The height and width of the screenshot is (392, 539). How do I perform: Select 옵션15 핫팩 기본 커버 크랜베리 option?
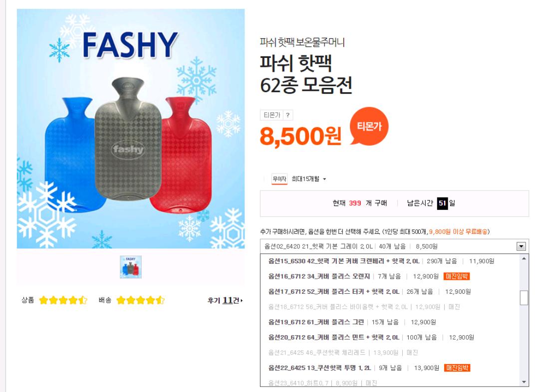coord(381,261)
